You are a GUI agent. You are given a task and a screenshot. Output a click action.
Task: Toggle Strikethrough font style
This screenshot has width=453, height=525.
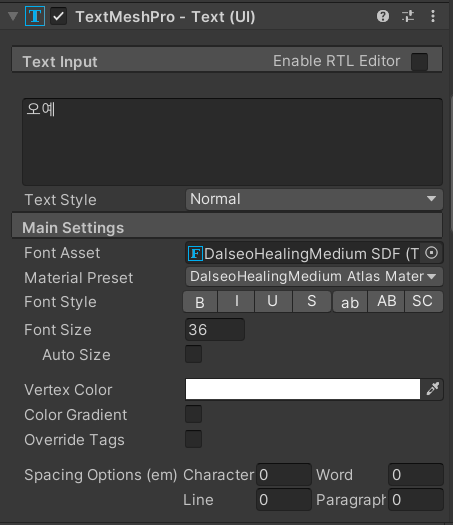pyautogui.click(x=312, y=302)
